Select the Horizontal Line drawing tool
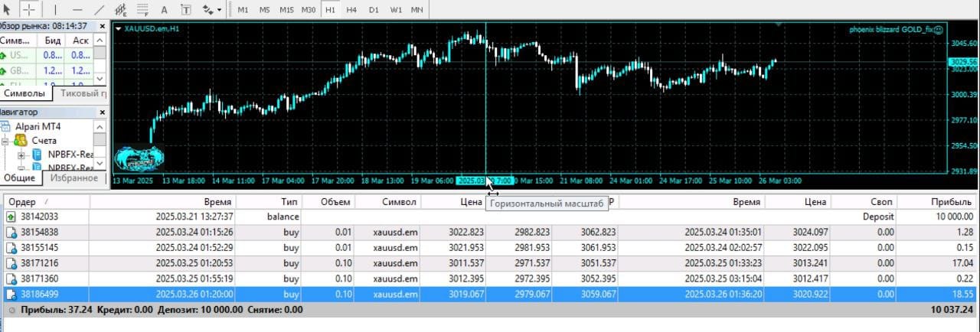The height and width of the screenshot is (332, 980). point(77,9)
